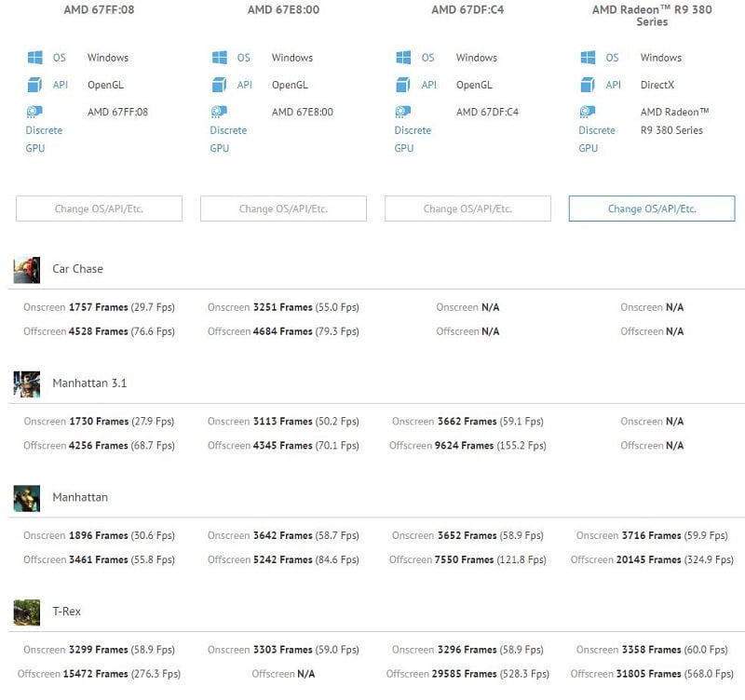Click the Manhattan section title

click(x=80, y=497)
